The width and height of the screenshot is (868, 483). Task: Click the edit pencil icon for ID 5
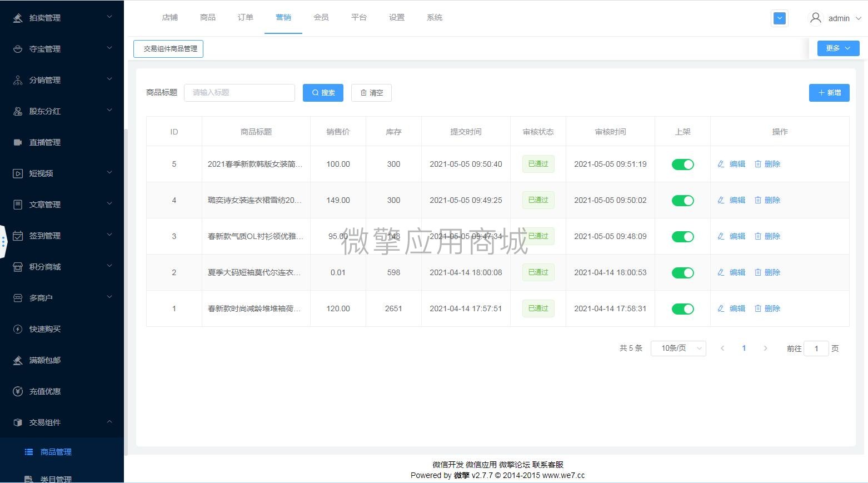721,164
